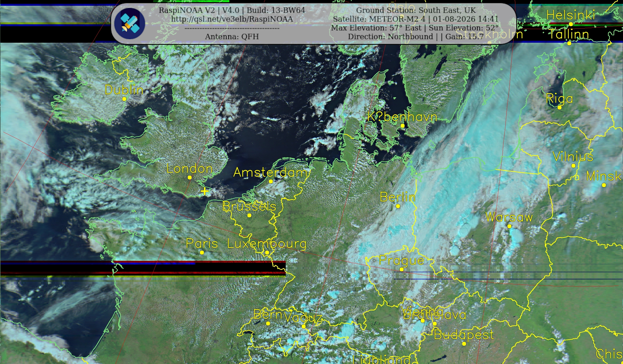Click the yellow dot below K?benhavn
Screen dimensions: 623x364
pos(402,126)
